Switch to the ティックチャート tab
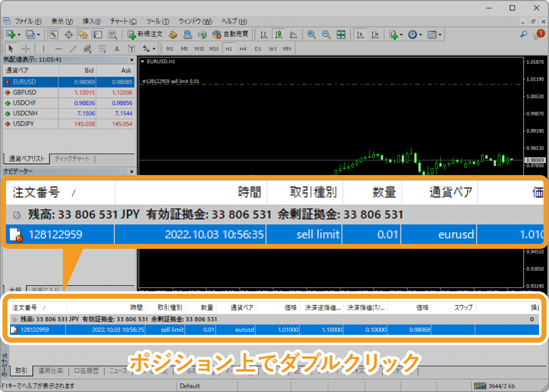 coord(72,159)
